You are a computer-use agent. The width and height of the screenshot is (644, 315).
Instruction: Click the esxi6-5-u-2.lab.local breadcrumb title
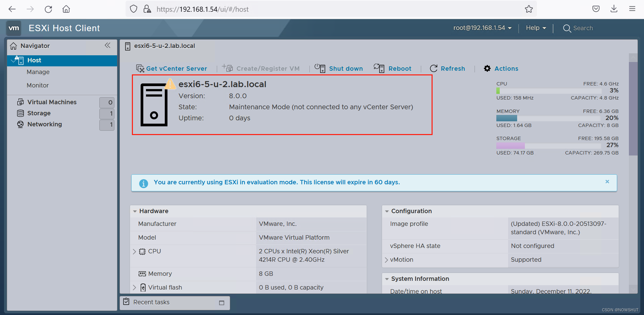click(164, 46)
